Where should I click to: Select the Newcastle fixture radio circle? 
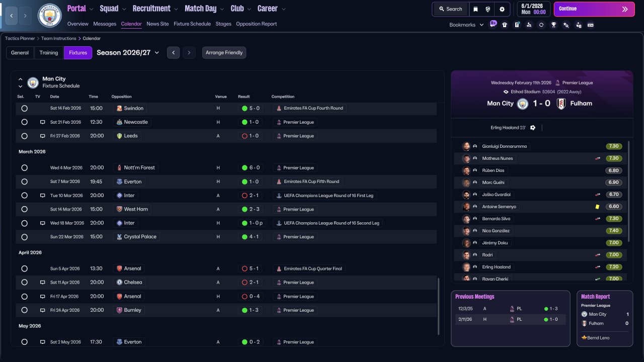click(24, 122)
